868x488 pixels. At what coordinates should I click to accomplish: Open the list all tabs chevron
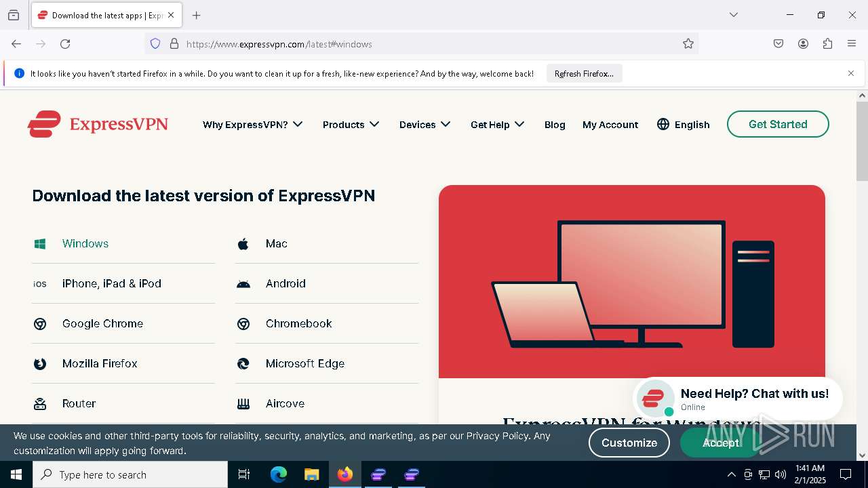tap(734, 15)
